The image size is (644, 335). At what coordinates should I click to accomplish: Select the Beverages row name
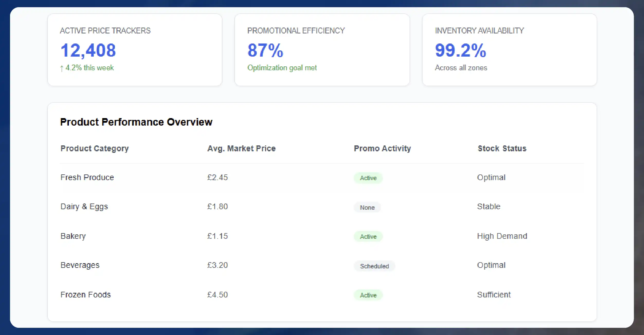pos(80,266)
